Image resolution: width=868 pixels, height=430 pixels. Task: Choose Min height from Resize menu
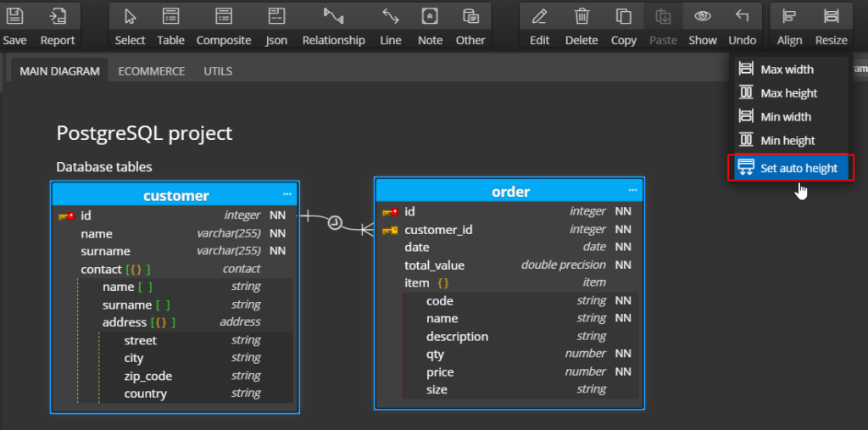point(791,141)
